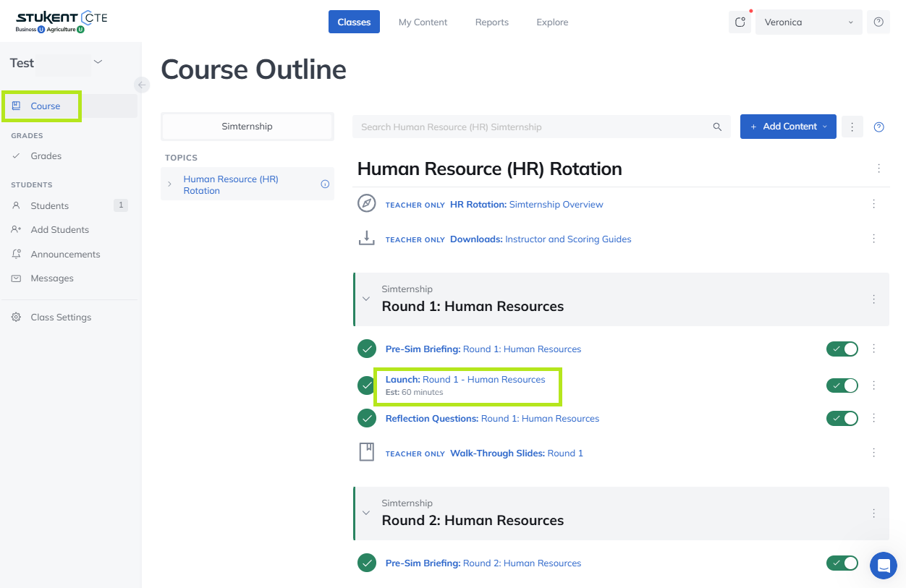Click the notifications icon beside Veronica
Image resolution: width=906 pixels, height=588 pixels.
[x=740, y=22]
